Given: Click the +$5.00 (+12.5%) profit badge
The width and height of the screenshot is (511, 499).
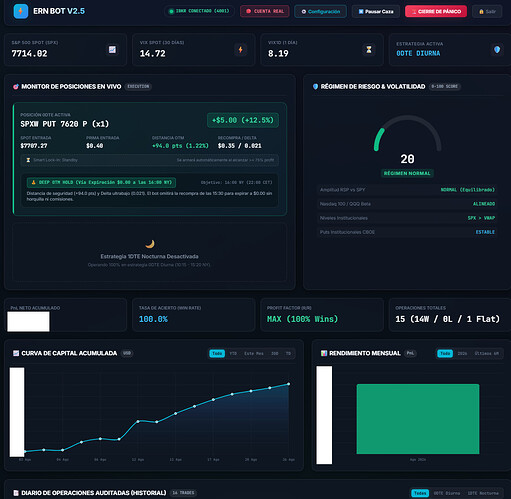Looking at the screenshot, I should (x=243, y=120).
